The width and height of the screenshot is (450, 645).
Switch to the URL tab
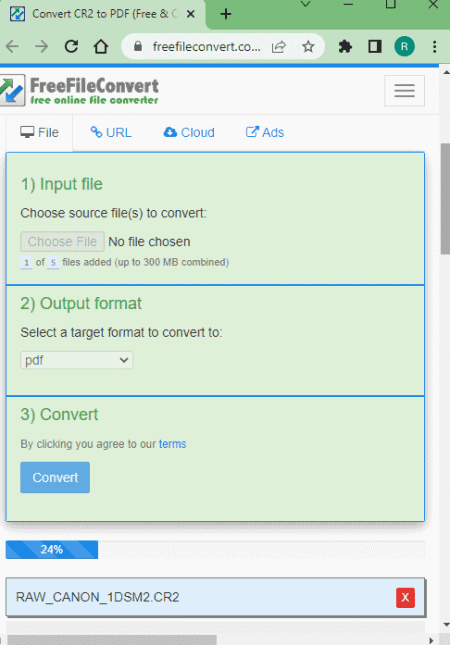click(x=111, y=132)
